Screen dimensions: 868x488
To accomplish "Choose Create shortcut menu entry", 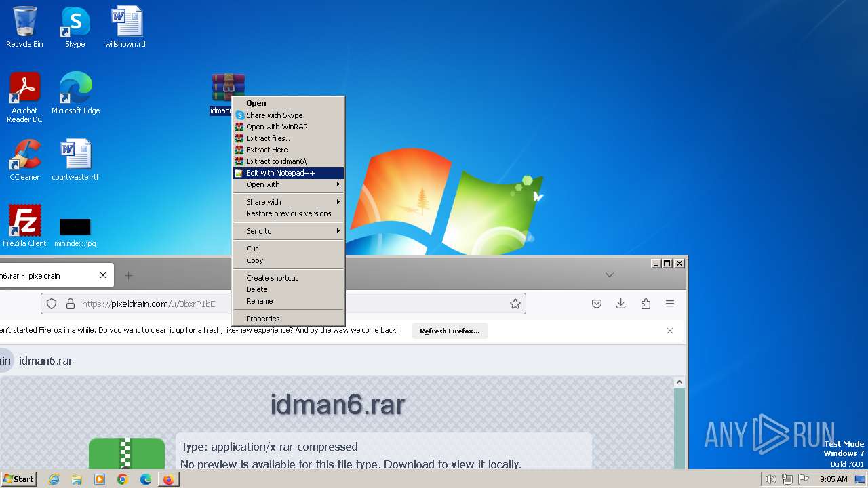I will (288, 278).
